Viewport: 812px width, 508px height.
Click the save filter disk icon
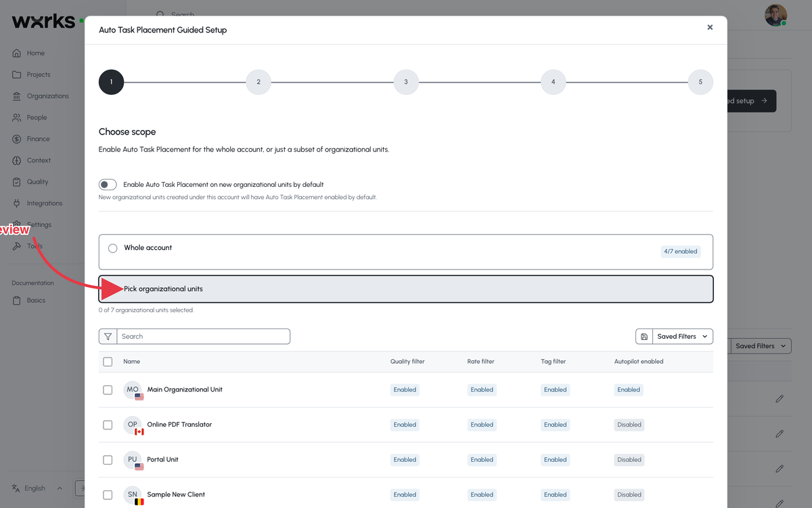click(644, 337)
